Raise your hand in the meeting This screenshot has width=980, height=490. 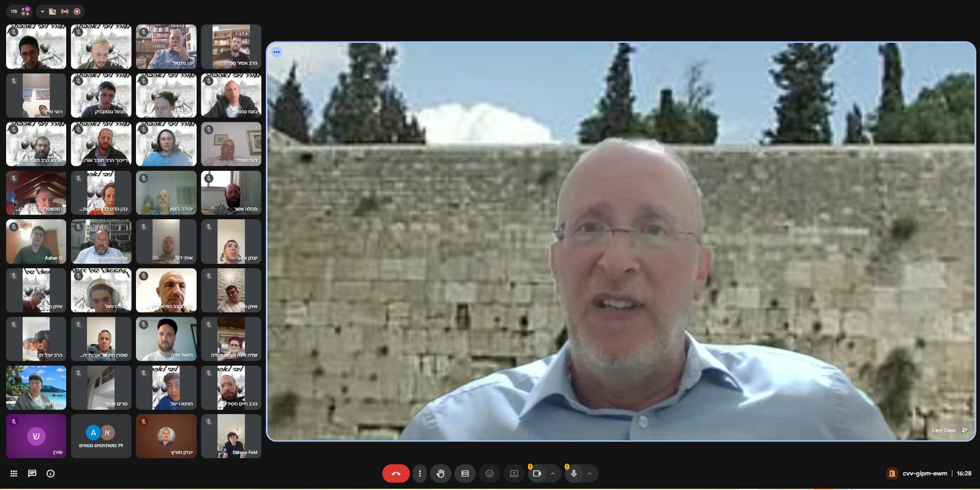(440, 473)
